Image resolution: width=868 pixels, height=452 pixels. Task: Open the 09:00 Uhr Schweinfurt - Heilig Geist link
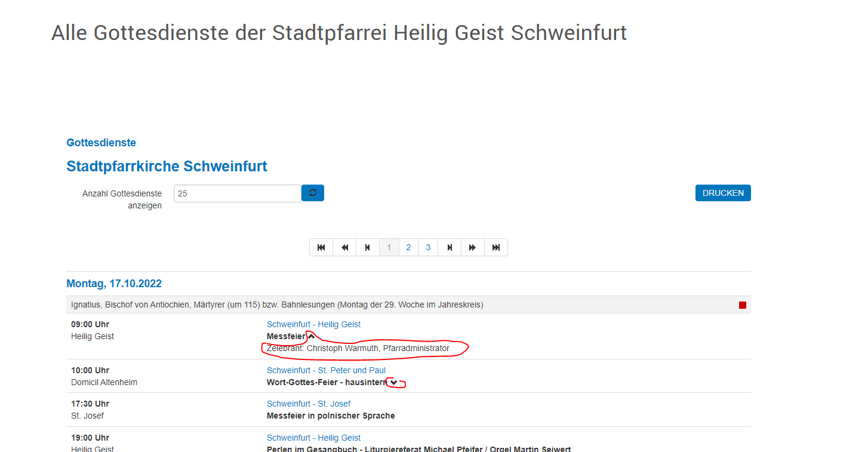313,324
